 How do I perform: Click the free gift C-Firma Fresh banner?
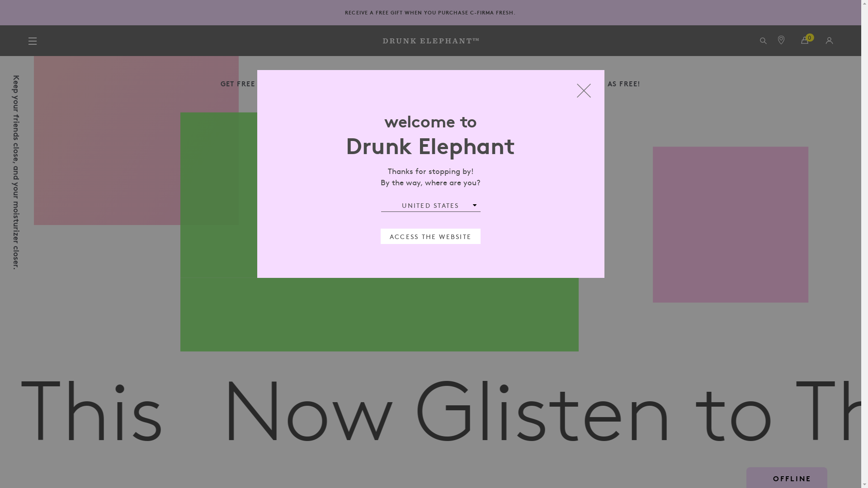coord(430,13)
